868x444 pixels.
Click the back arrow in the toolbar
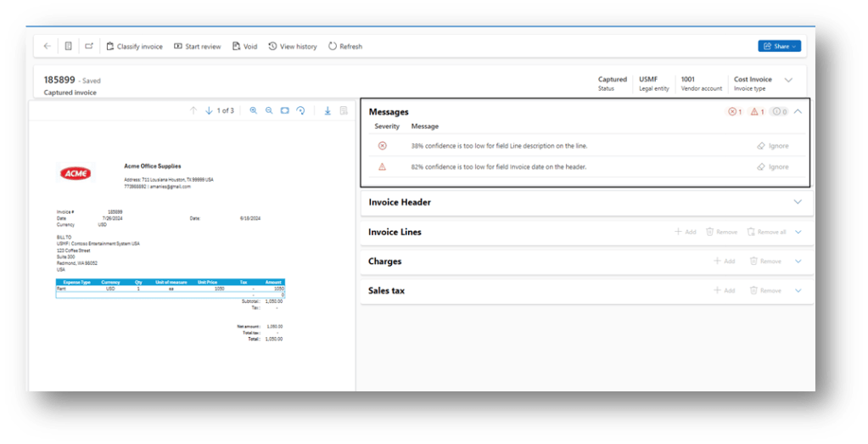click(47, 47)
